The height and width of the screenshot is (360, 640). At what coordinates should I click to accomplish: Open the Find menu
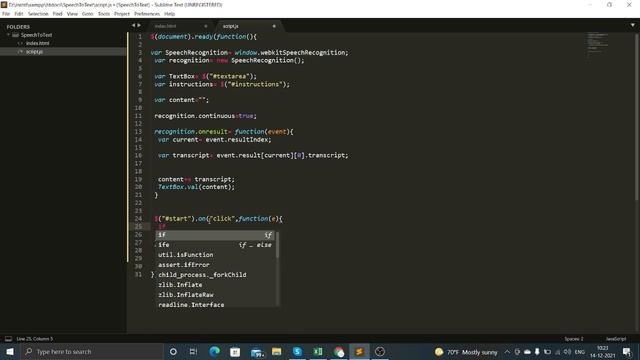pyautogui.click(x=58, y=13)
